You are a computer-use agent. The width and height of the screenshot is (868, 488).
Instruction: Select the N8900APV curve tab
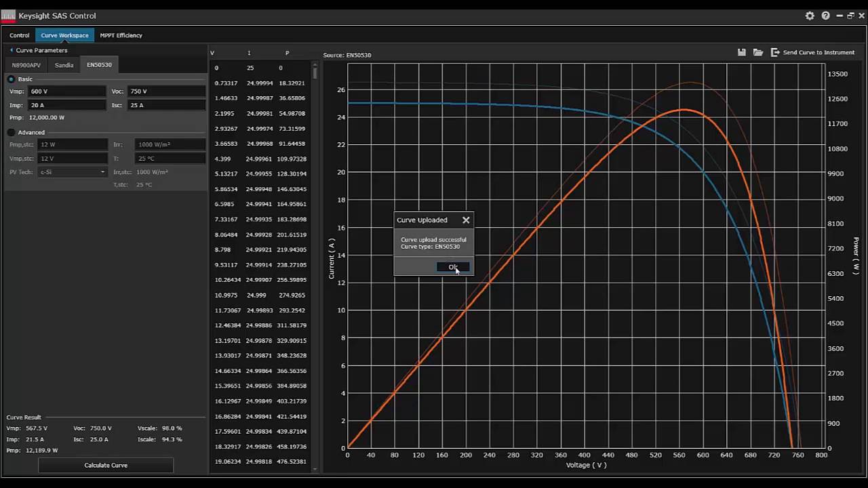coord(26,65)
